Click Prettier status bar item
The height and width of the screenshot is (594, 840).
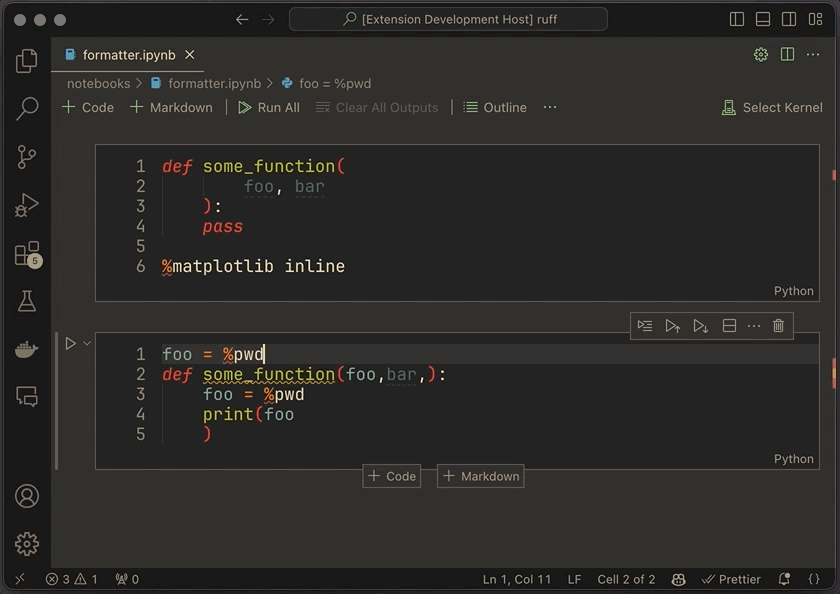tap(731, 579)
